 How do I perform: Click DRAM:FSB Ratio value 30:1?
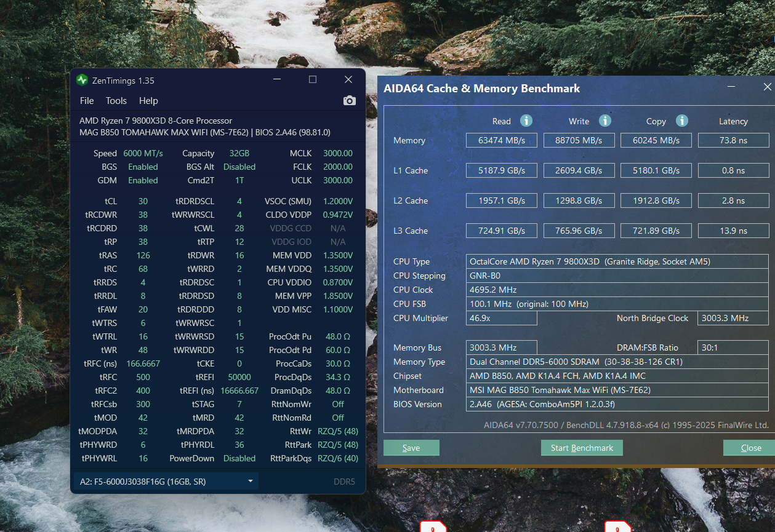(734, 347)
